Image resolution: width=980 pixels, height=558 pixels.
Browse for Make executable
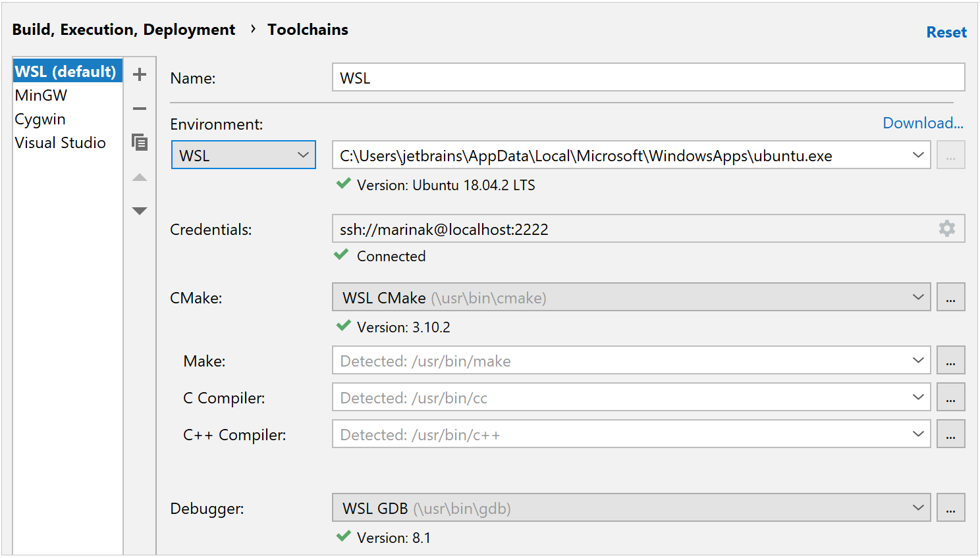[x=951, y=361]
